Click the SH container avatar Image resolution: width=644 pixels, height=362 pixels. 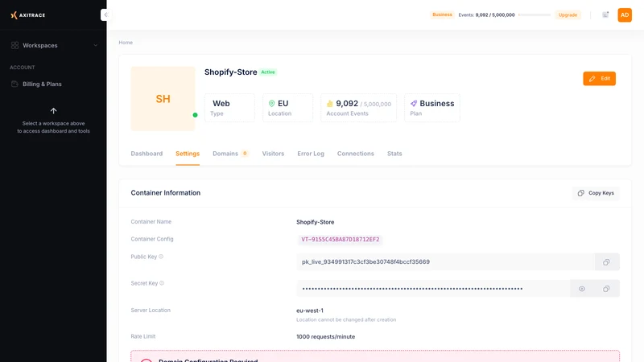(x=163, y=98)
